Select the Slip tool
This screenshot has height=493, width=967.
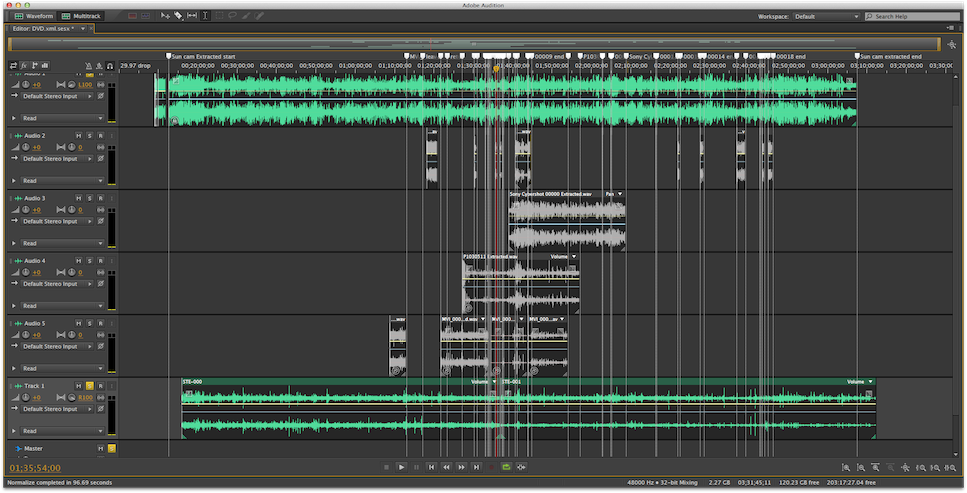point(192,16)
